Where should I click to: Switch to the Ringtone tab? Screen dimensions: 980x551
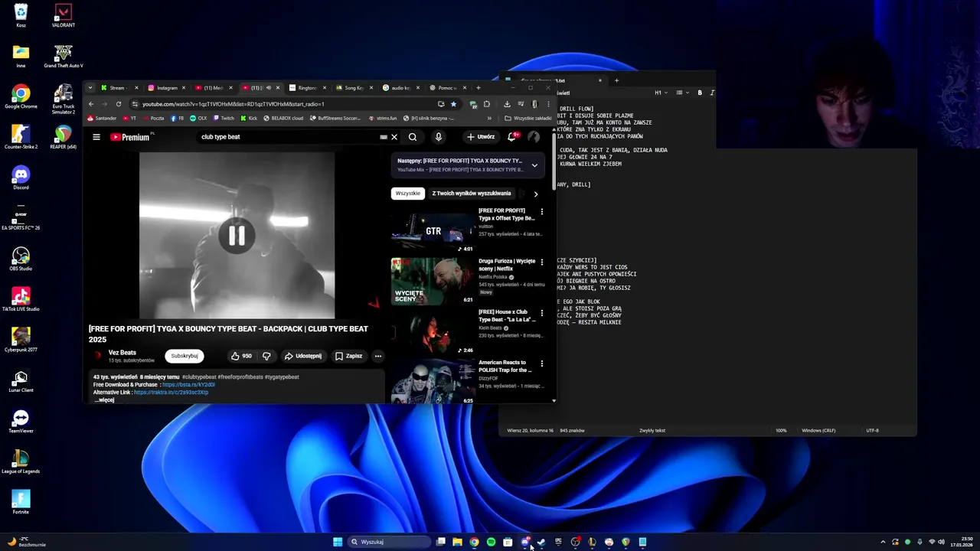[x=308, y=88]
